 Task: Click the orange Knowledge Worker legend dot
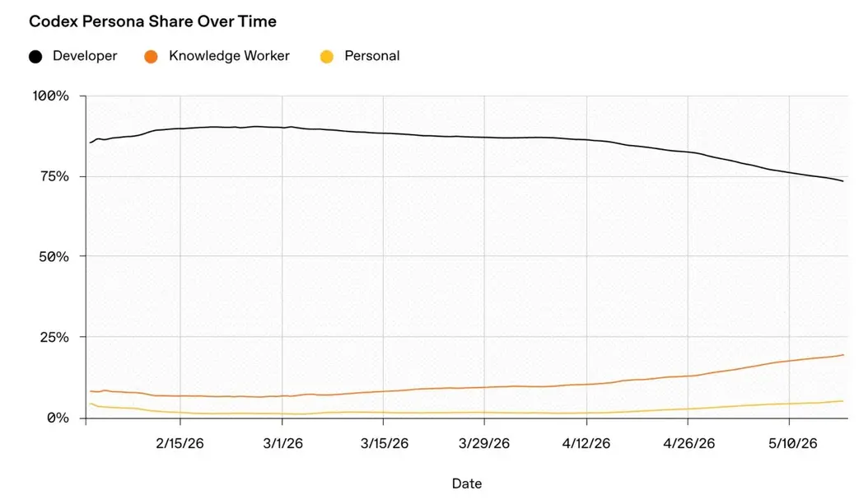click(151, 57)
